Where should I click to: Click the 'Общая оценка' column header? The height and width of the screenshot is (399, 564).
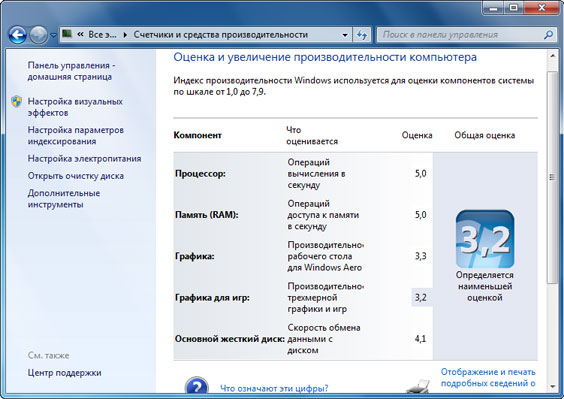coord(485,135)
